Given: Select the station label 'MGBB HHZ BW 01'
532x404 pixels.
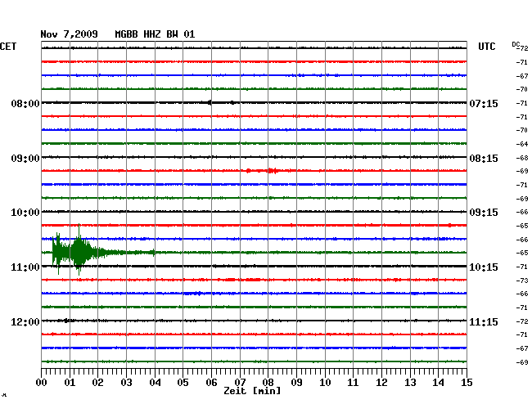Looking at the screenshot, I should [155, 34].
